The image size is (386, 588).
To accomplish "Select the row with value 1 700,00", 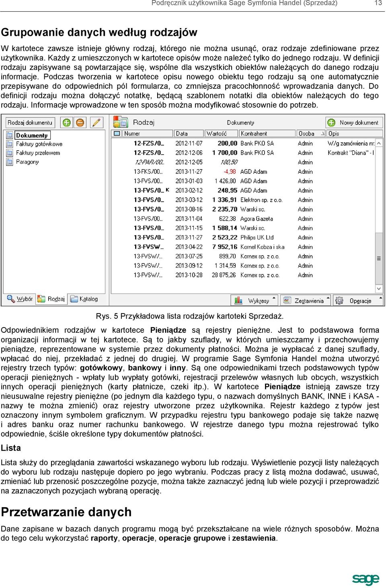I will pos(244,153).
